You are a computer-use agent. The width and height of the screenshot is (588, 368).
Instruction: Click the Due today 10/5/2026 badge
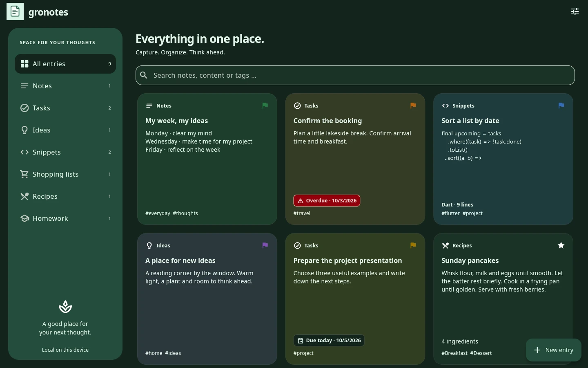tap(329, 341)
